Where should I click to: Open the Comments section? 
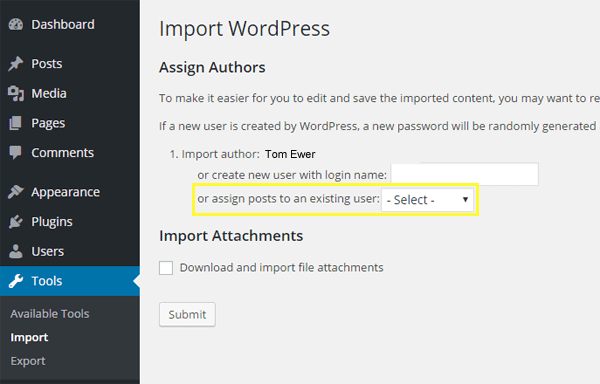[62, 153]
